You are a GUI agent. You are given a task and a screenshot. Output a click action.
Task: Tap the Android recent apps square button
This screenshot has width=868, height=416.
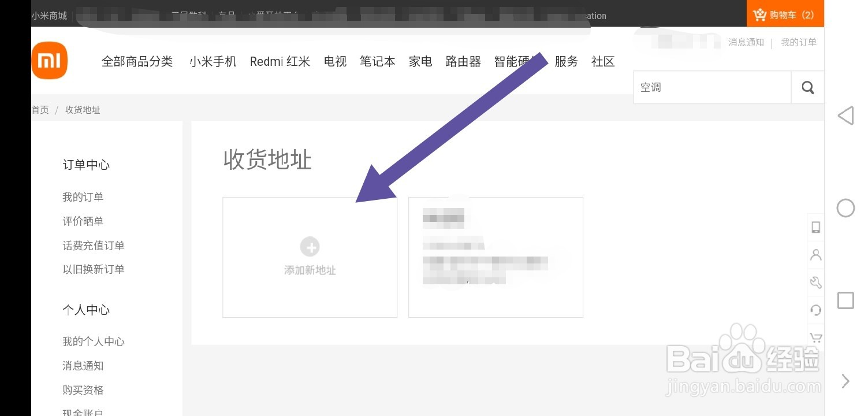tap(845, 300)
